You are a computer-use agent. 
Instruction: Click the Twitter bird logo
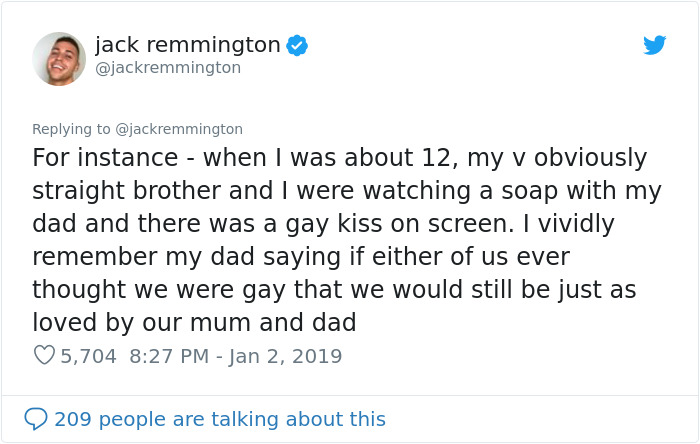tap(654, 45)
